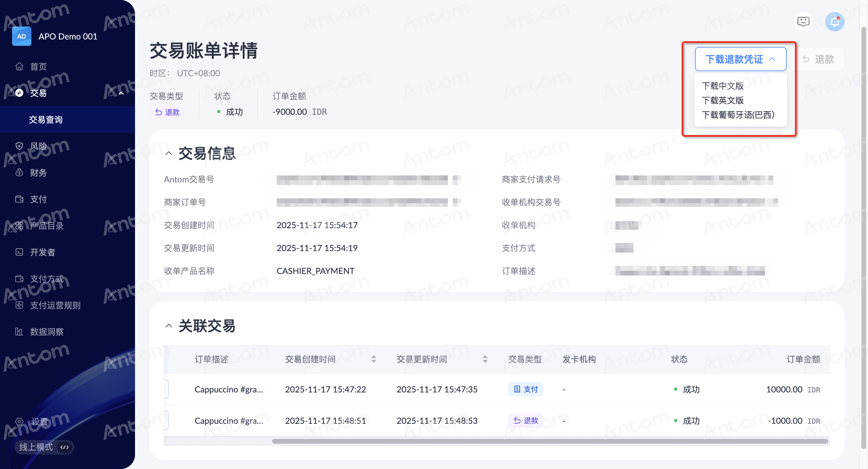Click first row description Cappuccino #gra...
Image resolution: width=868 pixels, height=469 pixels.
pos(229,389)
